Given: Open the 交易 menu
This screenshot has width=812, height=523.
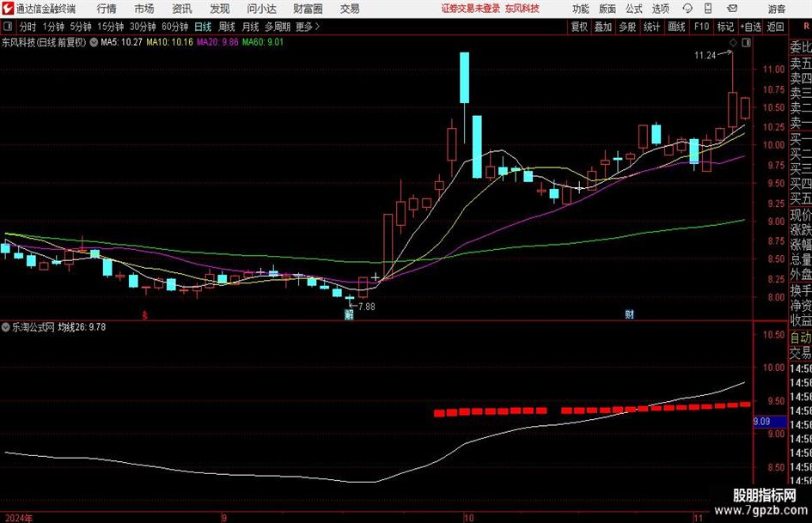Looking at the screenshot, I should click(x=350, y=9).
